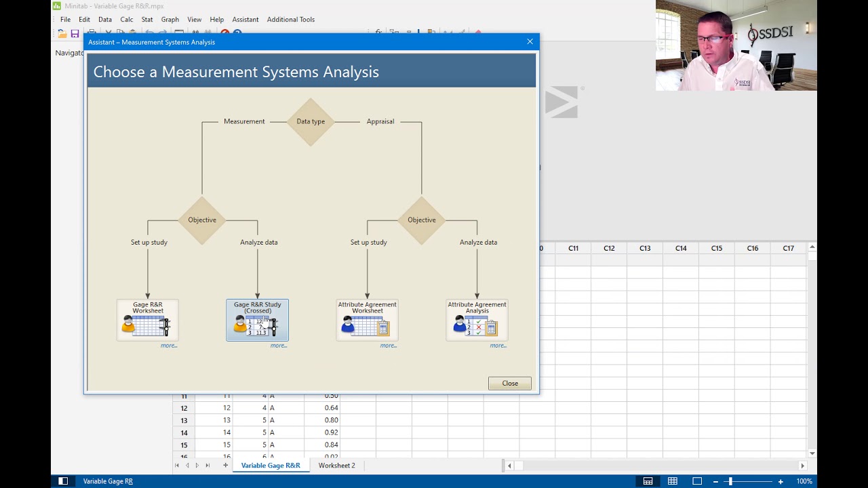Select single pane view icon in status bar
Viewport: 868px width, 488px height.
pos(697,481)
